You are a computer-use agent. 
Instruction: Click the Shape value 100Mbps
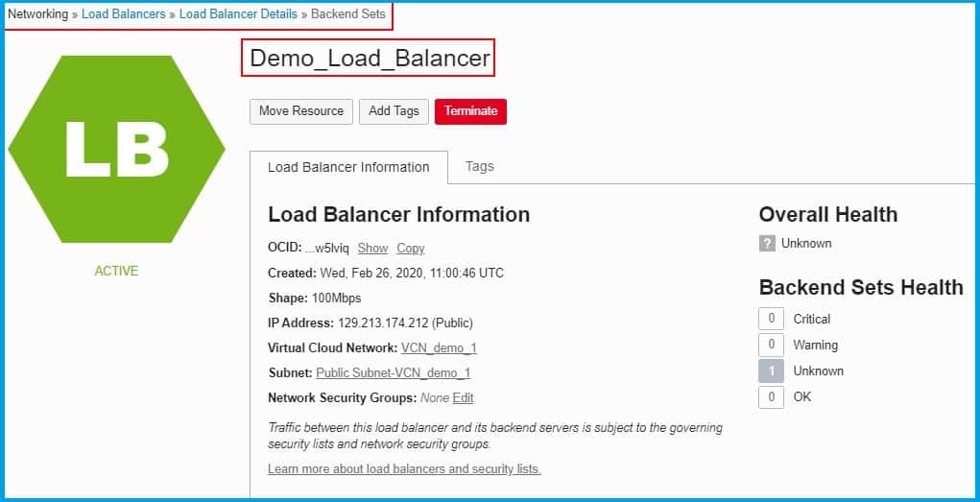coord(336,299)
